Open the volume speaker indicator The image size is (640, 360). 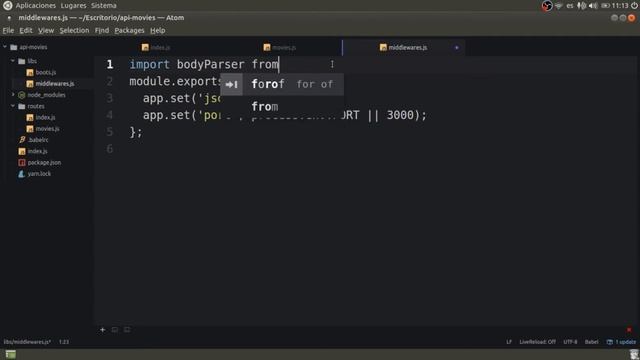[x=593, y=6]
